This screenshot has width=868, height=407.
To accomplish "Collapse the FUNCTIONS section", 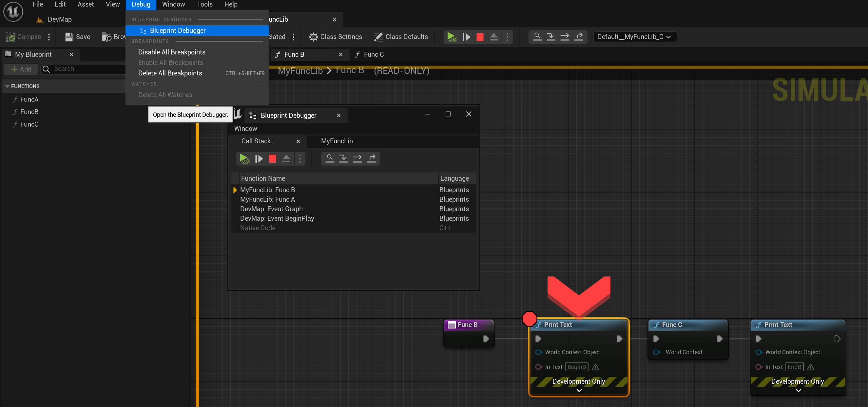I will pyautogui.click(x=7, y=86).
